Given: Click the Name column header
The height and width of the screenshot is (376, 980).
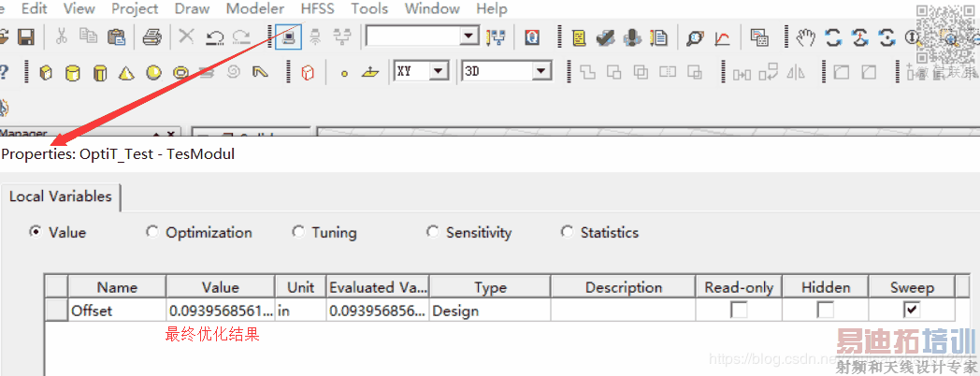Looking at the screenshot, I should [117, 287].
